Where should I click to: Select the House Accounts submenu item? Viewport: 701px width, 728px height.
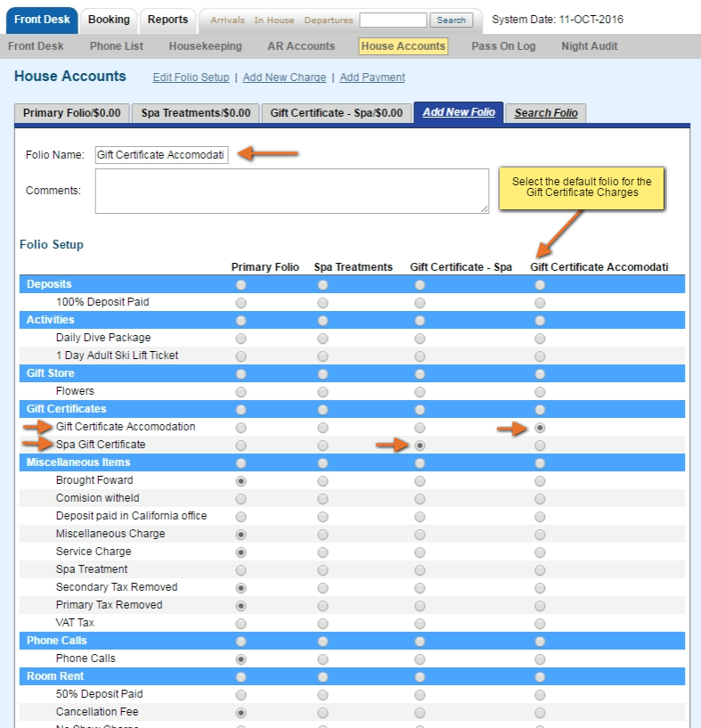click(x=403, y=46)
